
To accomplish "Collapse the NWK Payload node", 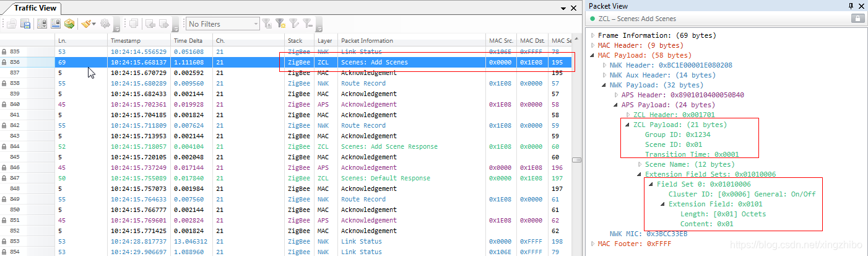I will (605, 85).
